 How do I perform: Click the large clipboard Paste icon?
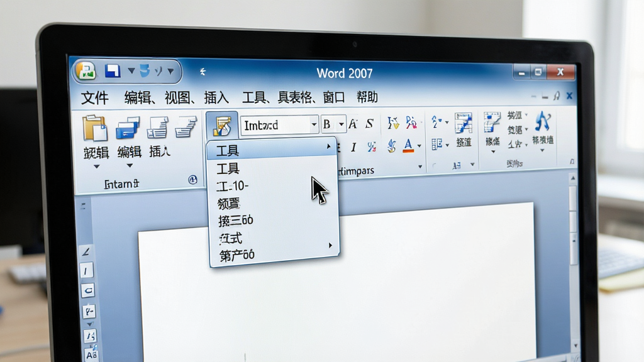tap(95, 128)
